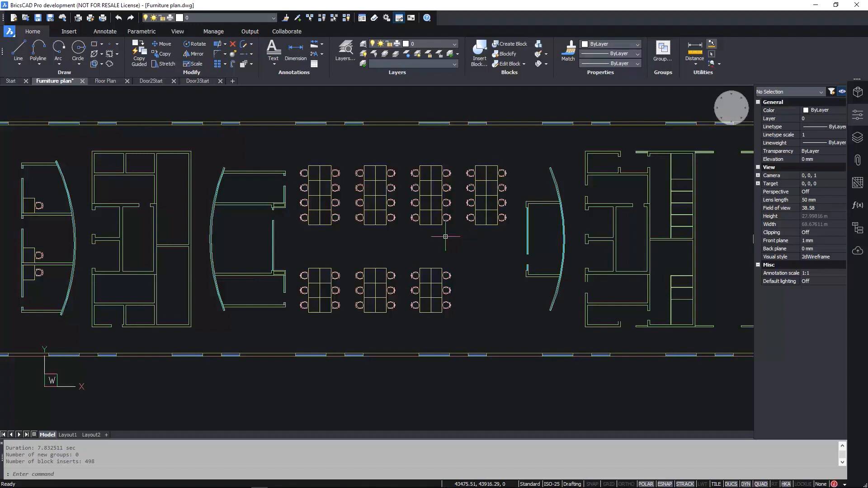The width and height of the screenshot is (868, 488).
Task: Click the Create Block button
Action: (x=510, y=44)
